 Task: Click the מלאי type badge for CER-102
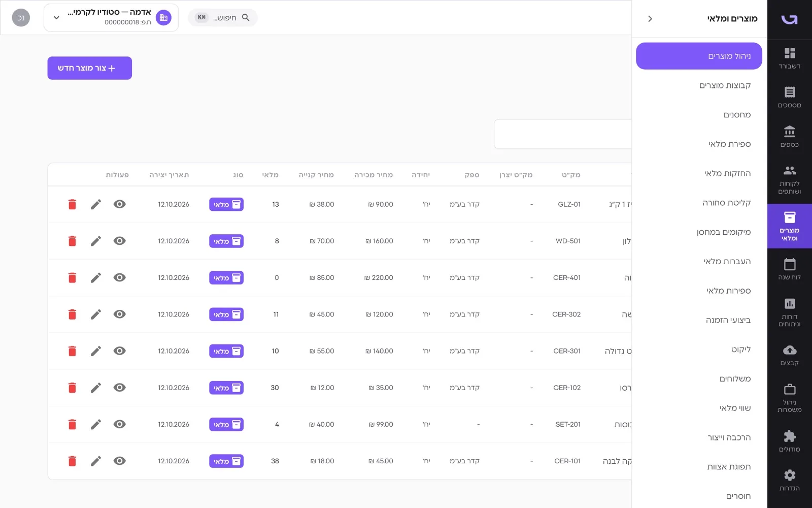[x=226, y=388]
